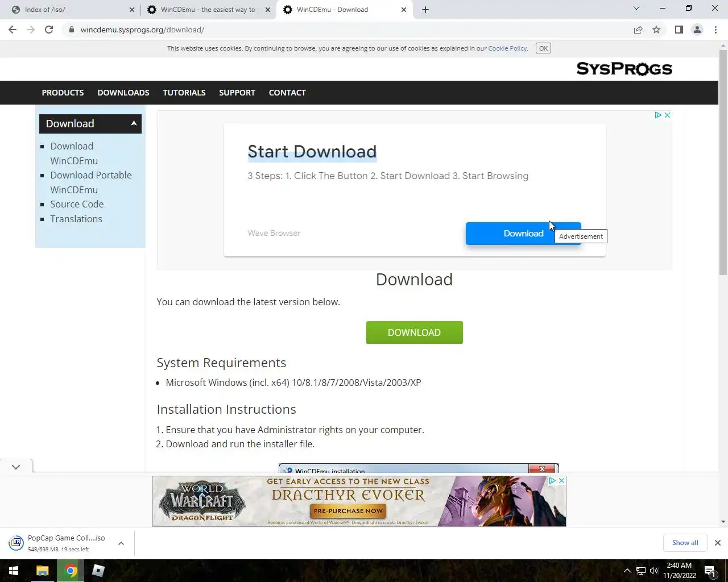
Task: Close the 'WinCDEmu - Download' tab
Action: (x=404, y=10)
